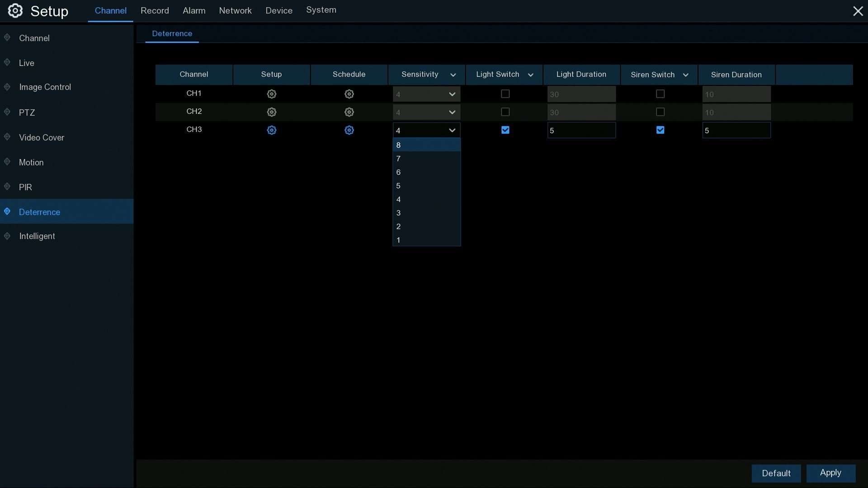
Task: Switch to the Network tab
Action: tap(235, 10)
